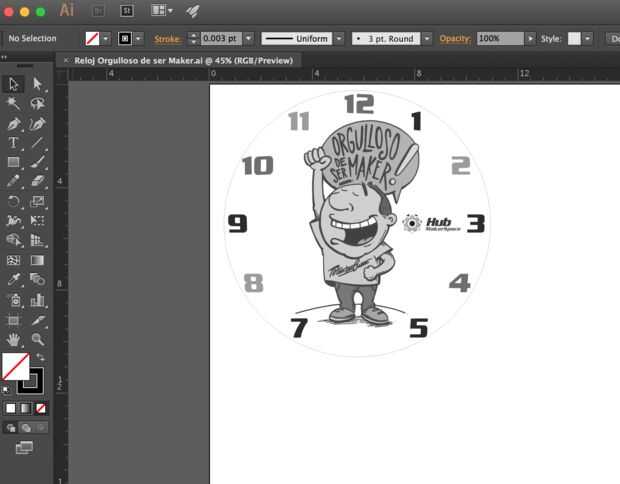Open the 3 pt. Round brush dropdown
The height and width of the screenshot is (484, 620).
427,39
